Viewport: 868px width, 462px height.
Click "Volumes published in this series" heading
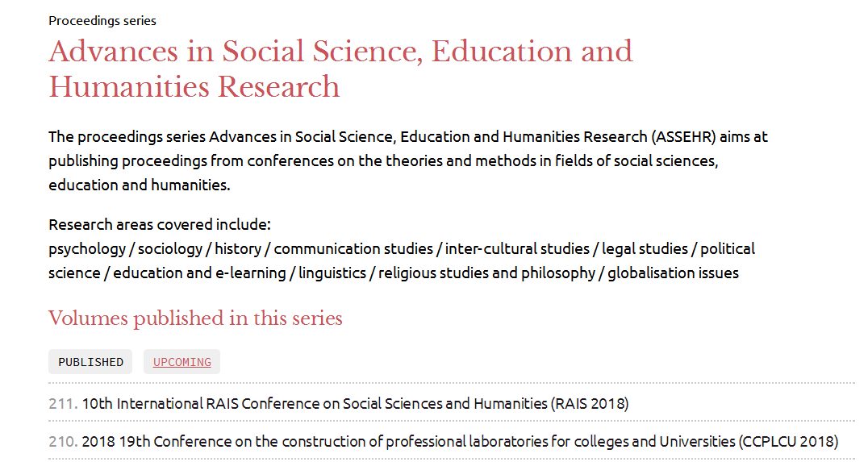[x=195, y=318]
